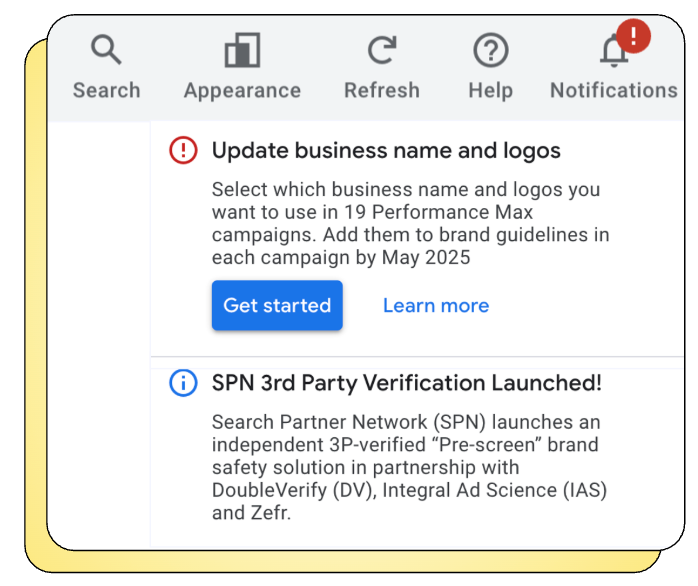Viewport: 698px width, 586px height.
Task: Click red warning icon beside Update business name
Action: tap(184, 151)
